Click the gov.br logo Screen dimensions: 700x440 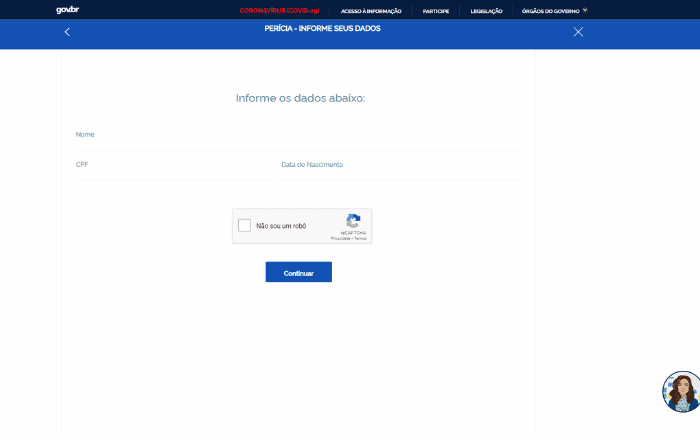coord(68,10)
